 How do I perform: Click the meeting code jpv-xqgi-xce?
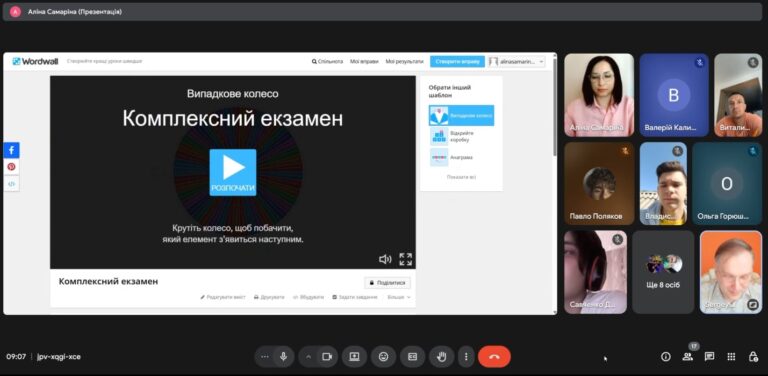tap(59, 357)
